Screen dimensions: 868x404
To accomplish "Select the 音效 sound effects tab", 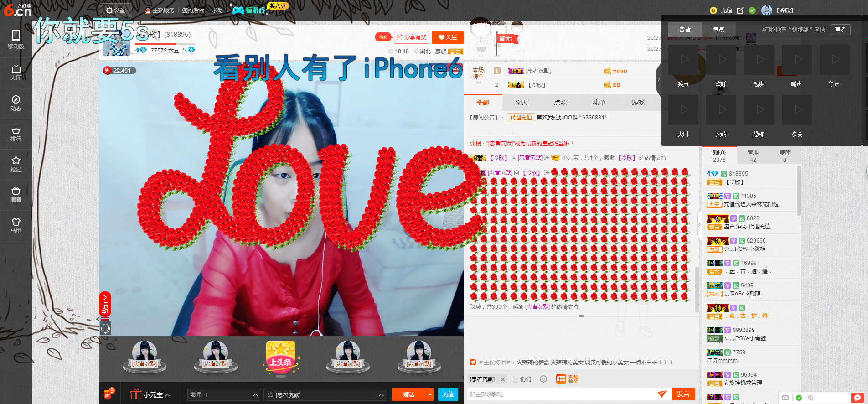I will click(685, 30).
